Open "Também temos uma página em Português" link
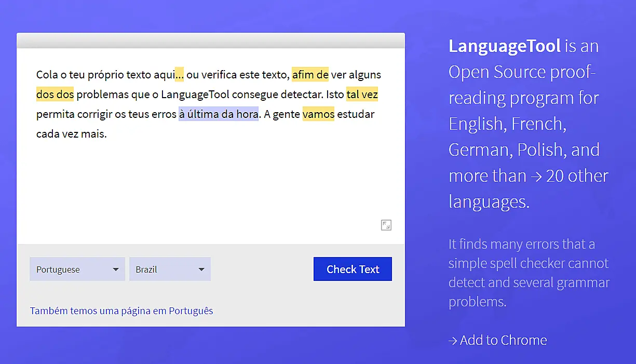 tap(121, 311)
